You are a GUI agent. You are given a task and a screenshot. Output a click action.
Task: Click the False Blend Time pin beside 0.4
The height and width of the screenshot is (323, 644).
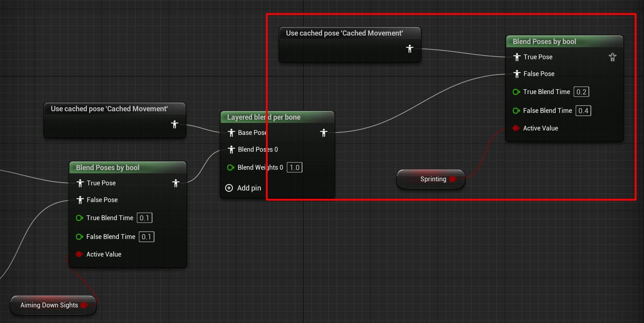[516, 110]
